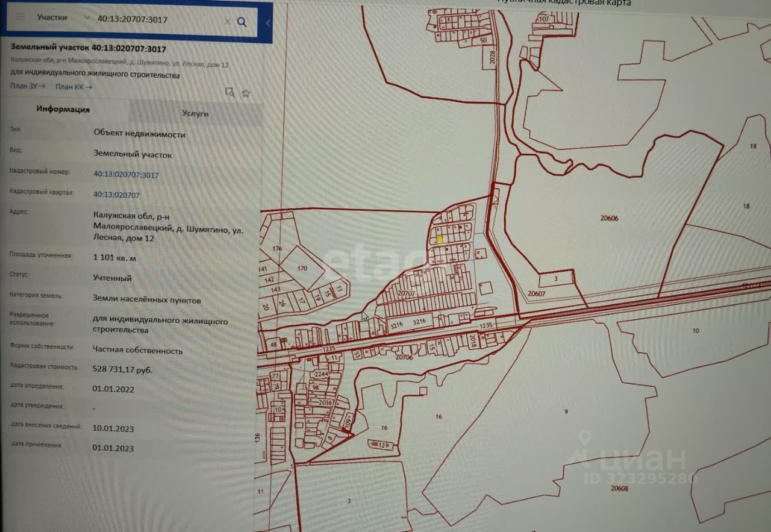Click the Объект недвижимости type value
This screenshot has width=771, height=532.
pos(140,134)
